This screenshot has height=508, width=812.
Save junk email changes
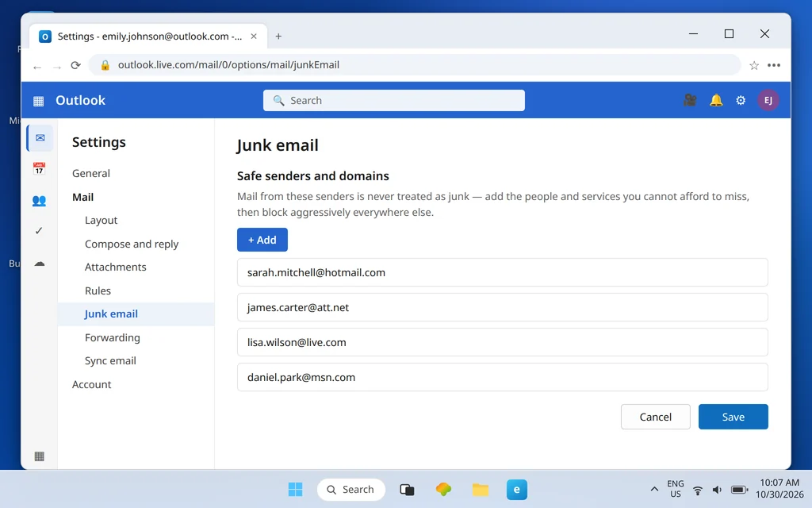click(x=733, y=417)
